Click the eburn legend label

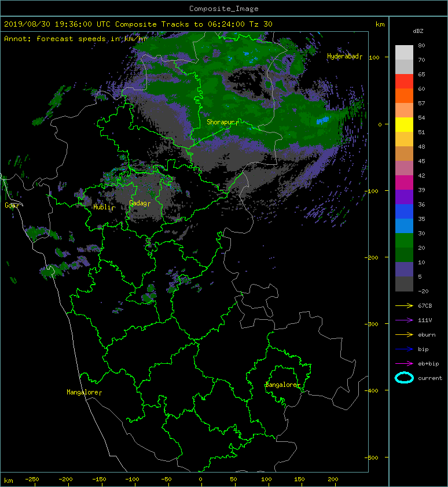coord(427,335)
